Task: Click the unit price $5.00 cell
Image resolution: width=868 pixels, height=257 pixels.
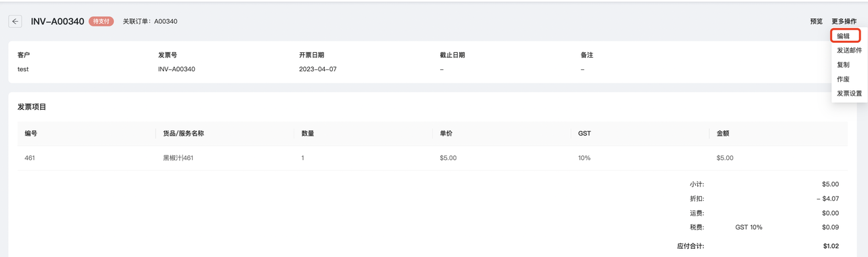Action: click(448, 158)
